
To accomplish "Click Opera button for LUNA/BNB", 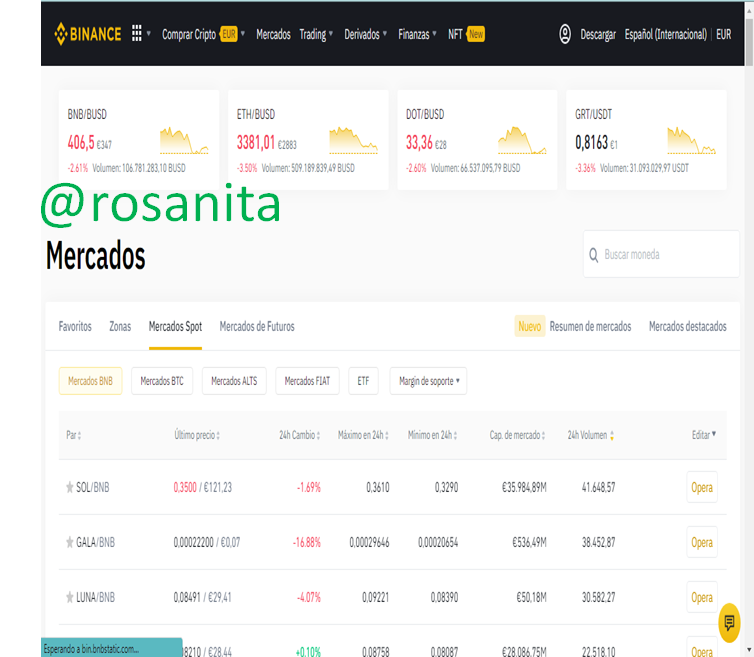I will tap(702, 597).
